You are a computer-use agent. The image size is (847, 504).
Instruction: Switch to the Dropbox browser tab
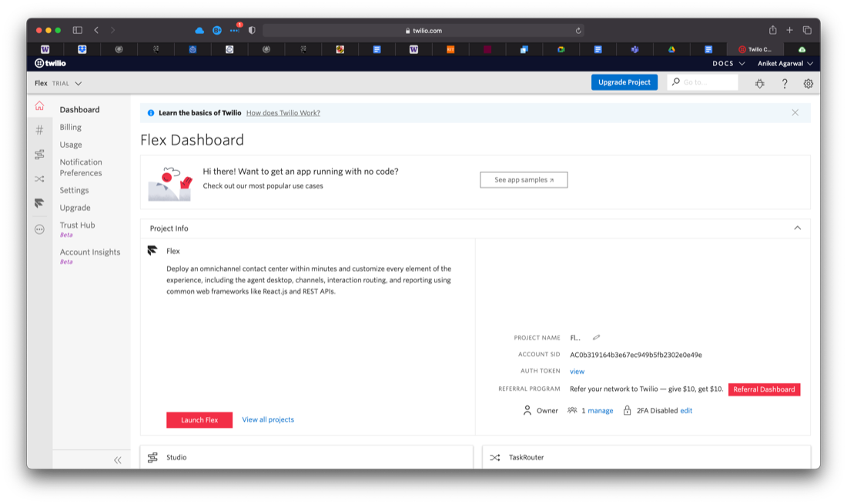(x=82, y=49)
